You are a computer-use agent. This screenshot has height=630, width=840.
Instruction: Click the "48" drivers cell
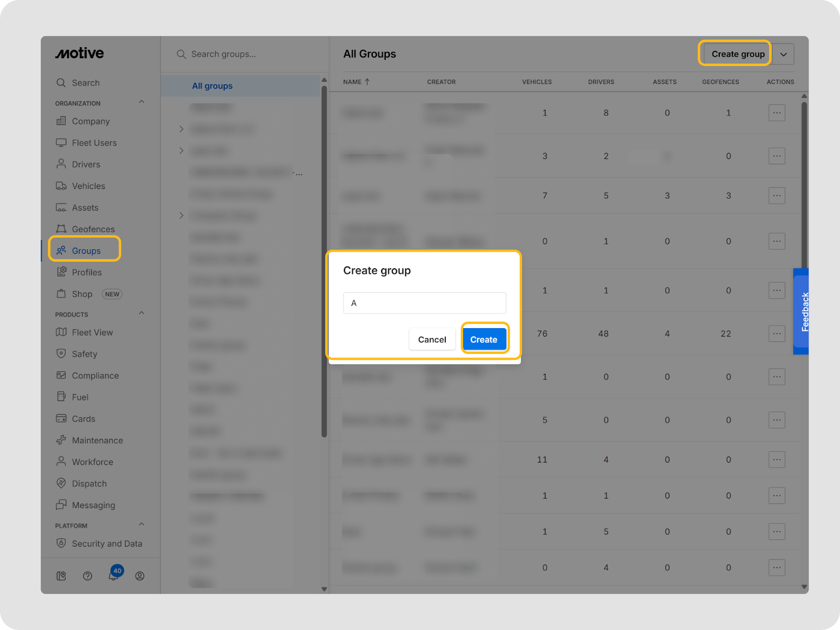pyautogui.click(x=604, y=333)
